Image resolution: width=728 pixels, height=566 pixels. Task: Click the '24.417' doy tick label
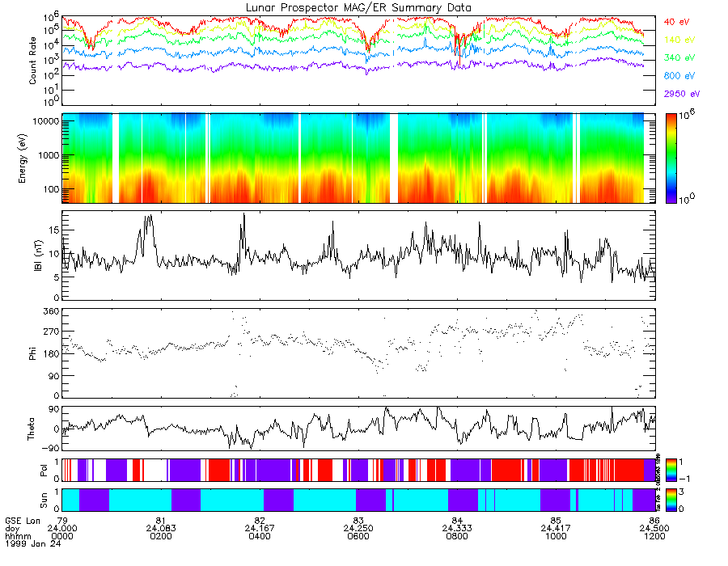(x=556, y=529)
